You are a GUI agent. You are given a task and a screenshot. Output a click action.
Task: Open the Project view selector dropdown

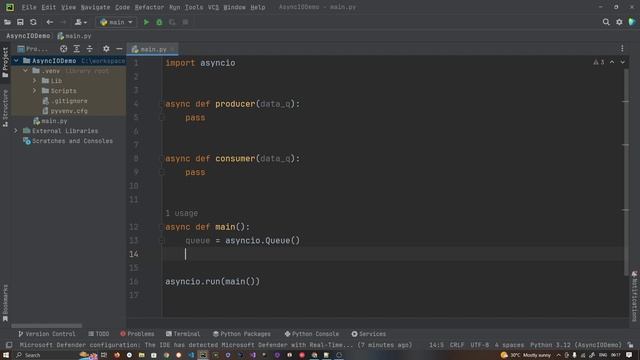33,49
